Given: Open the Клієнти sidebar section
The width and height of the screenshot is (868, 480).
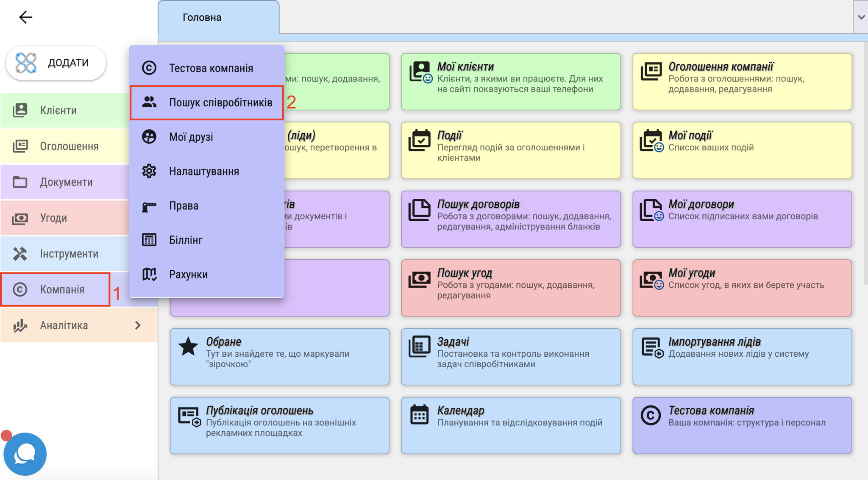Looking at the screenshot, I should [x=64, y=110].
